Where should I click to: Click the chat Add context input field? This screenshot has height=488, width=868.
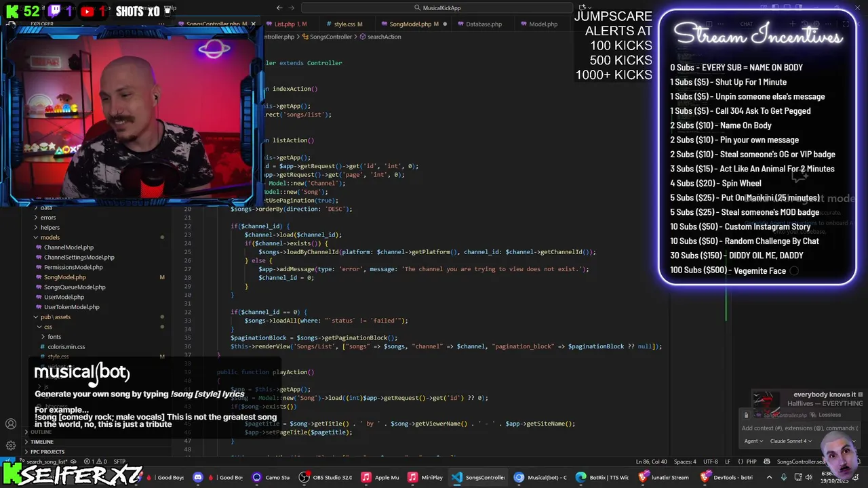pos(800,428)
